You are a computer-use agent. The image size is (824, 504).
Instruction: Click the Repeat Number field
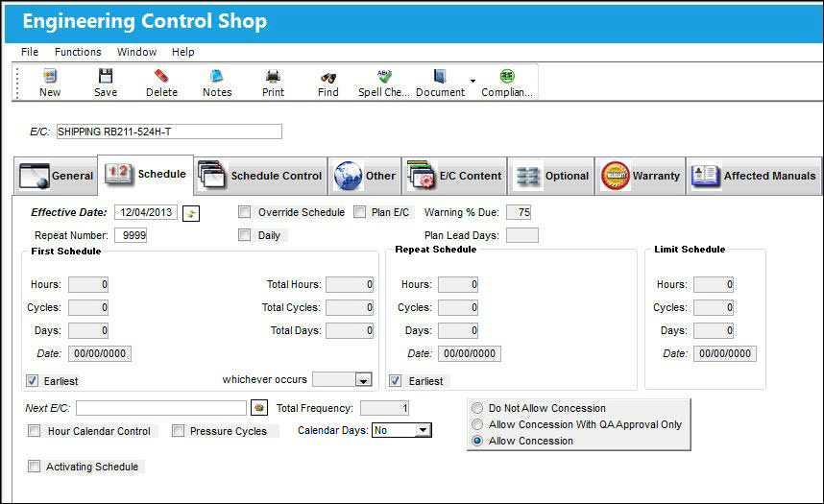pyautogui.click(x=131, y=235)
